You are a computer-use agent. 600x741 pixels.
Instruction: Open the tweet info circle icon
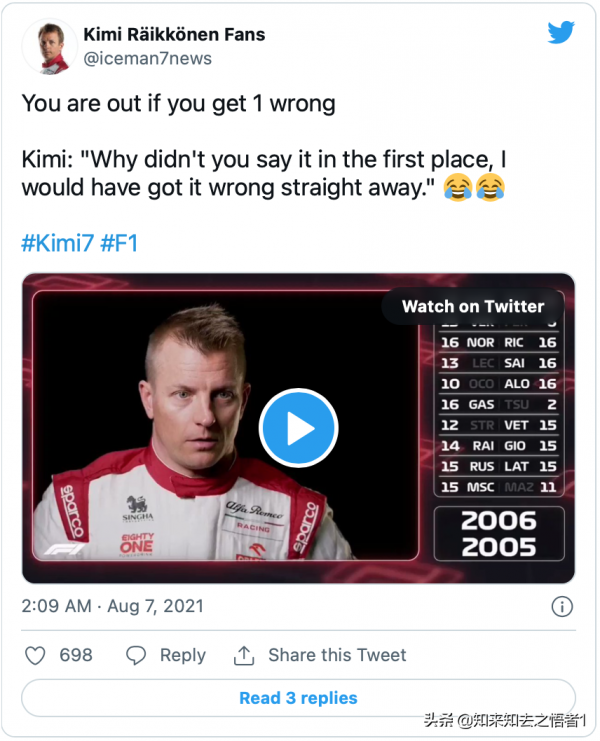coord(563,607)
